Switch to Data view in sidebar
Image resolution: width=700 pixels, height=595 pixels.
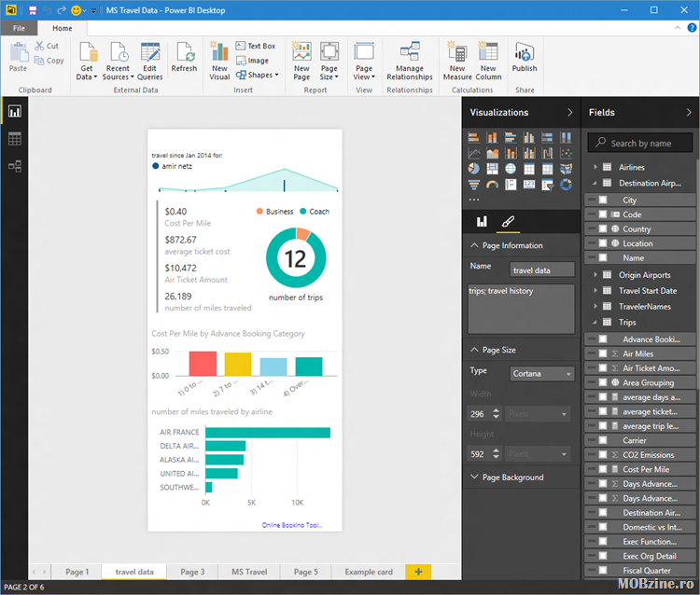tap(15, 139)
